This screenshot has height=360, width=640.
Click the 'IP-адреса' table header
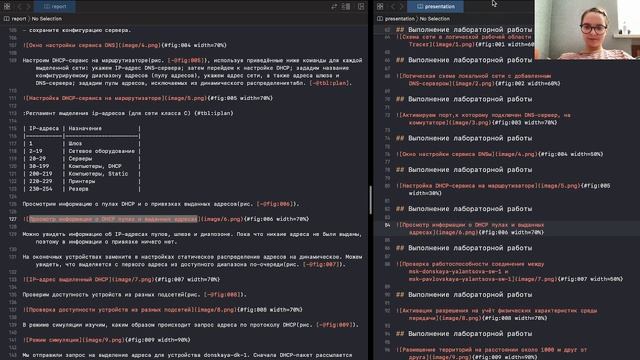click(x=44, y=129)
